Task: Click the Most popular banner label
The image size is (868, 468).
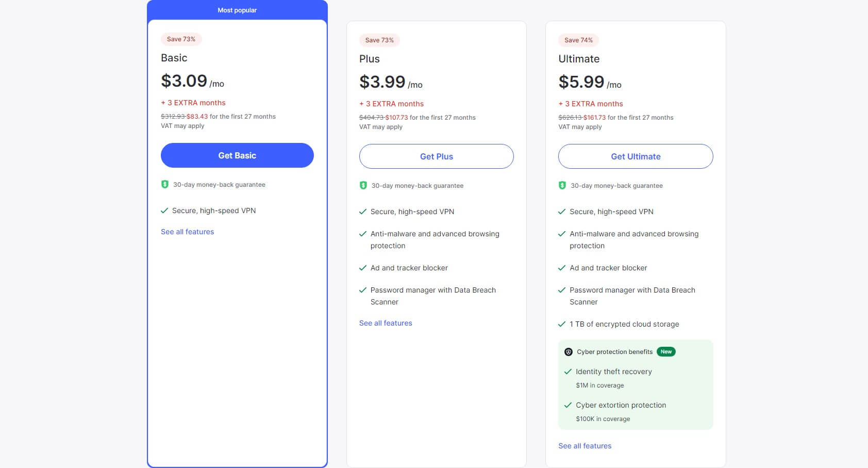Action: tap(237, 10)
